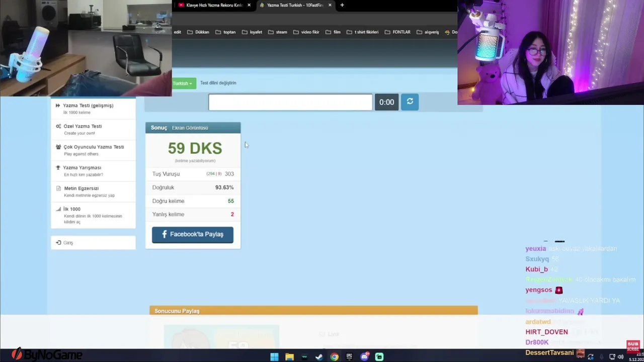This screenshot has height=362, width=644.
Task: Click the SUBSCRIBE badge
Action: tap(632, 346)
